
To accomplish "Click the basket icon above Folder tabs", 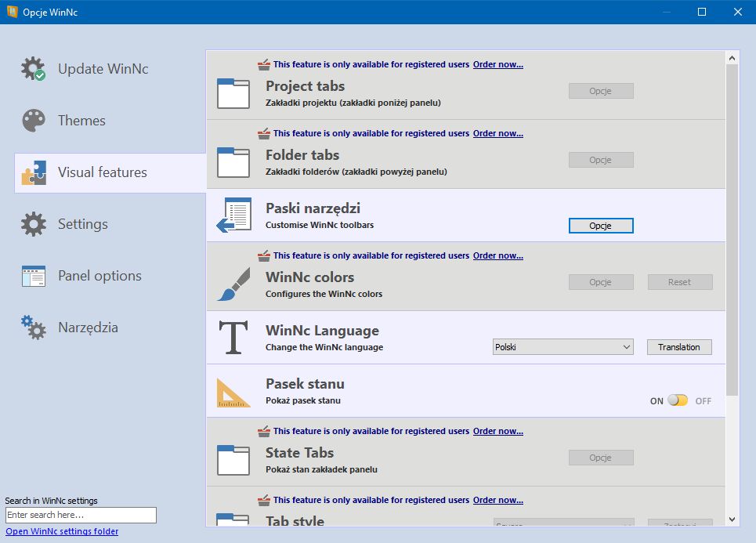I will coord(264,133).
